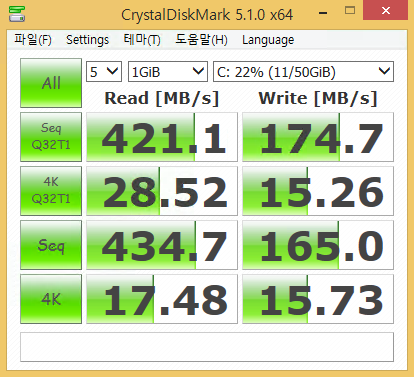The image size is (414, 377).
Task: Select the Seq Q32T1 write value 174.7
Action: point(318,137)
